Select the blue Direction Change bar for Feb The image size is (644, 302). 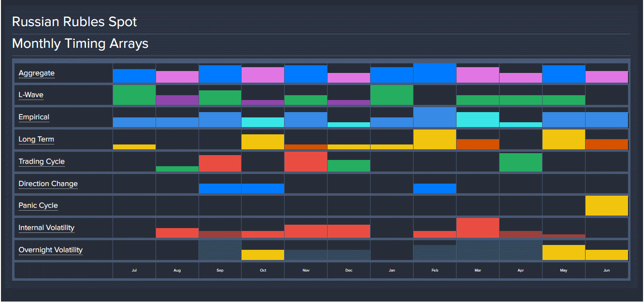435,188
